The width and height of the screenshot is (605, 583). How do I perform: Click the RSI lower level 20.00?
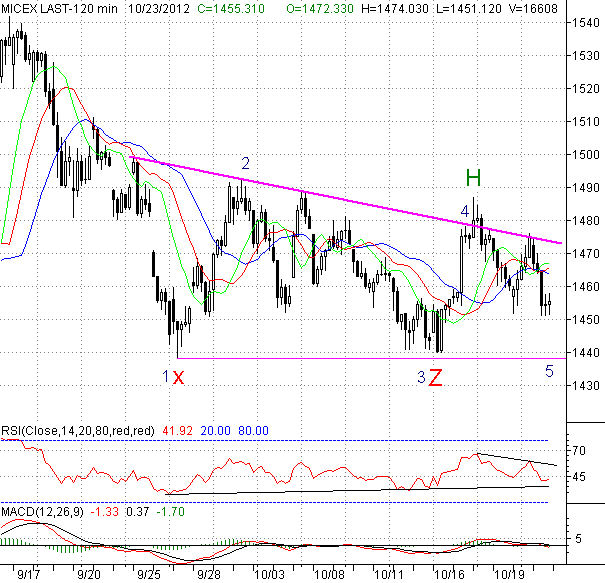[x=215, y=431]
